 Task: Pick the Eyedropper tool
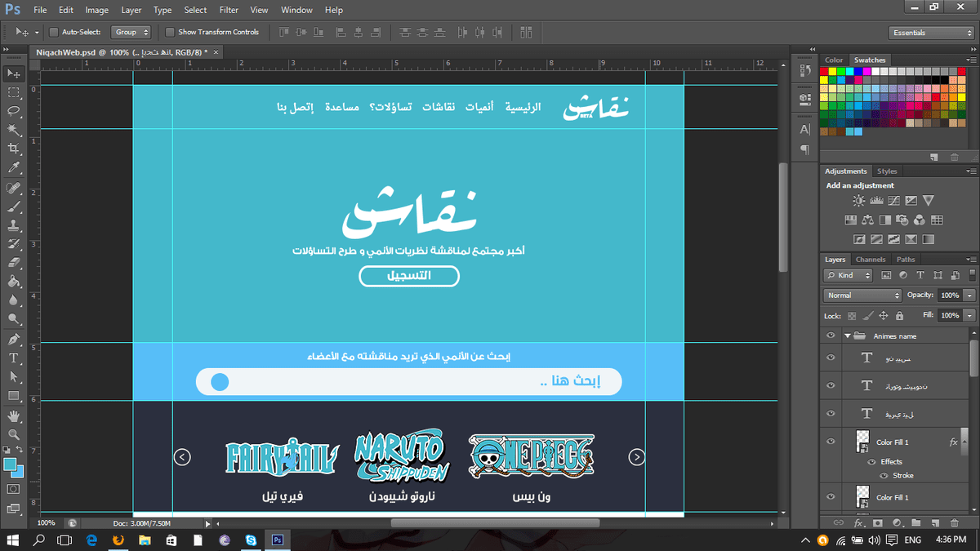pos(14,167)
